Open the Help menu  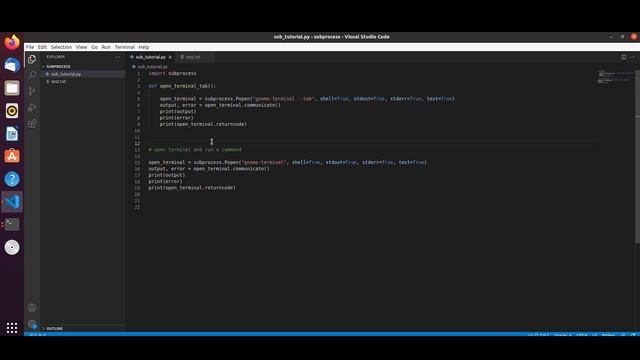[x=144, y=47]
